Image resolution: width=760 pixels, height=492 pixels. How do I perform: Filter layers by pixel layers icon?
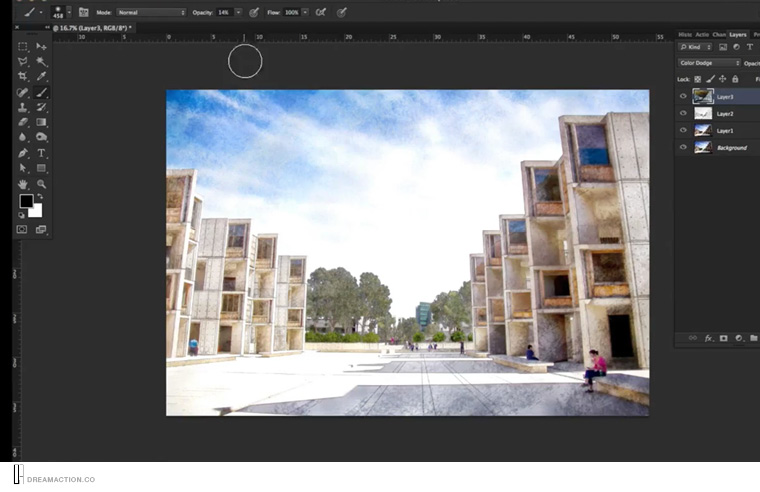723,47
